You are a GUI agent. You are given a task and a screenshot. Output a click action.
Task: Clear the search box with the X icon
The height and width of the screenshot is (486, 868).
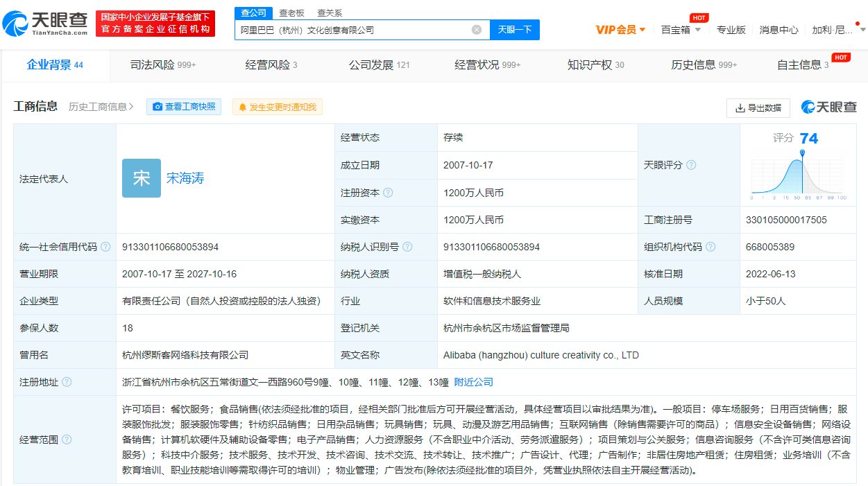tap(477, 30)
